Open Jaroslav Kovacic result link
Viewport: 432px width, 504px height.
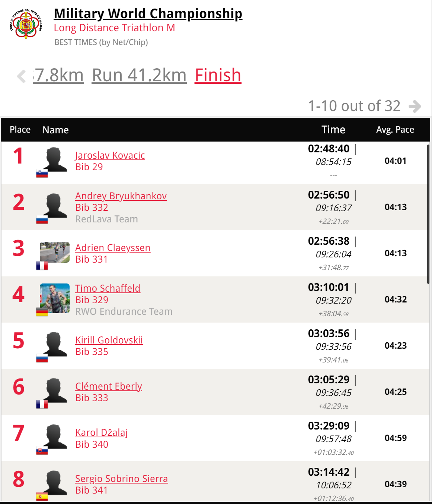pyautogui.click(x=110, y=155)
